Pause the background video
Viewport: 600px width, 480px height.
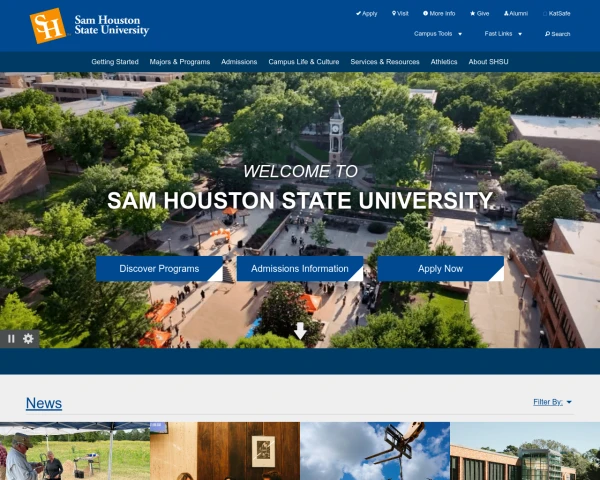coord(11,339)
